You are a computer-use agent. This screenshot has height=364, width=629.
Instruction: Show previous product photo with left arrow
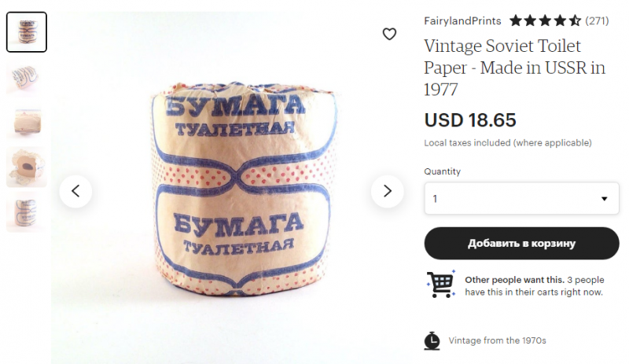click(x=75, y=191)
